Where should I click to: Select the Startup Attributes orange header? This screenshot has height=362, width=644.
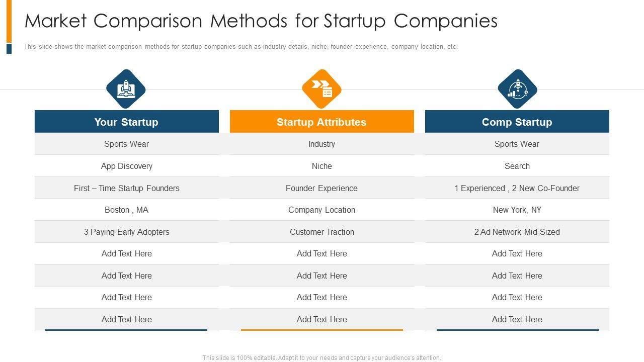(321, 122)
